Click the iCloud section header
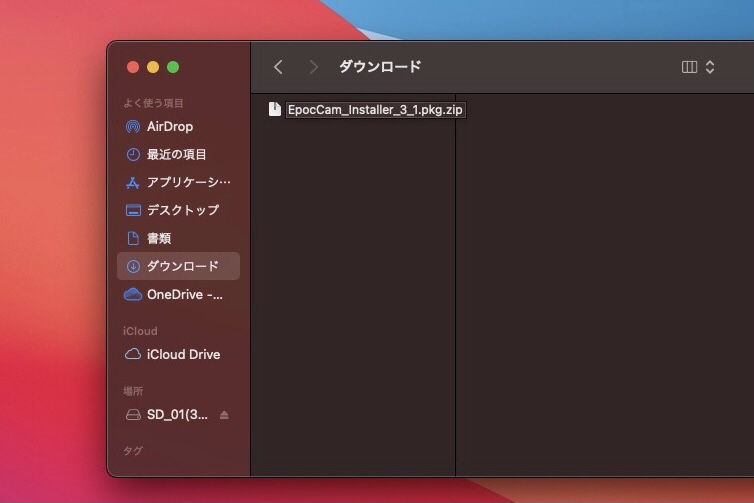The height and width of the screenshot is (503, 754). click(140, 331)
